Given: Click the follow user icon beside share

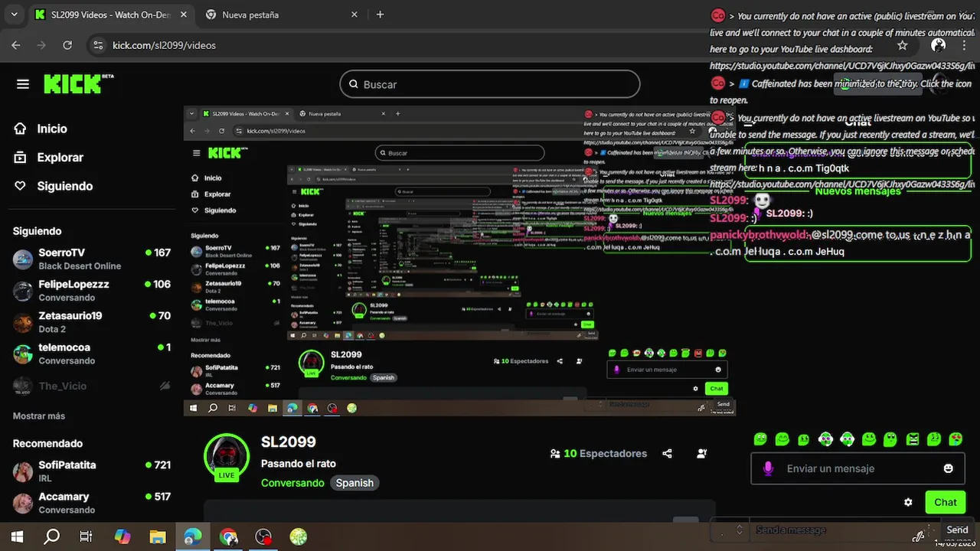Looking at the screenshot, I should point(702,453).
